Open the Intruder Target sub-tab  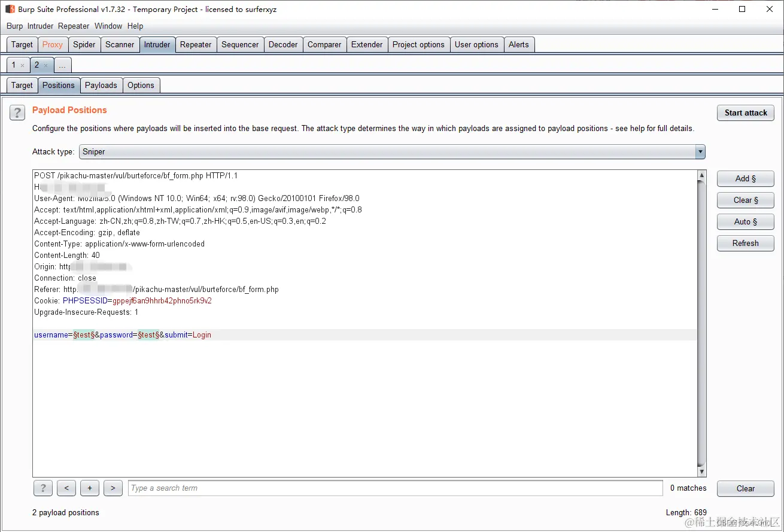tap(22, 86)
